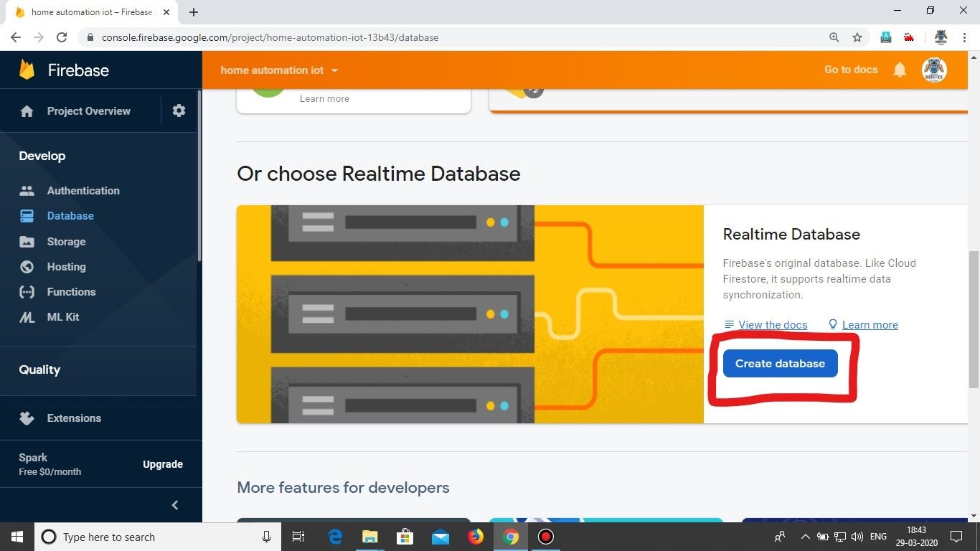980x551 pixels.
Task: Open Project Overview in the sidebar
Action: click(x=88, y=110)
